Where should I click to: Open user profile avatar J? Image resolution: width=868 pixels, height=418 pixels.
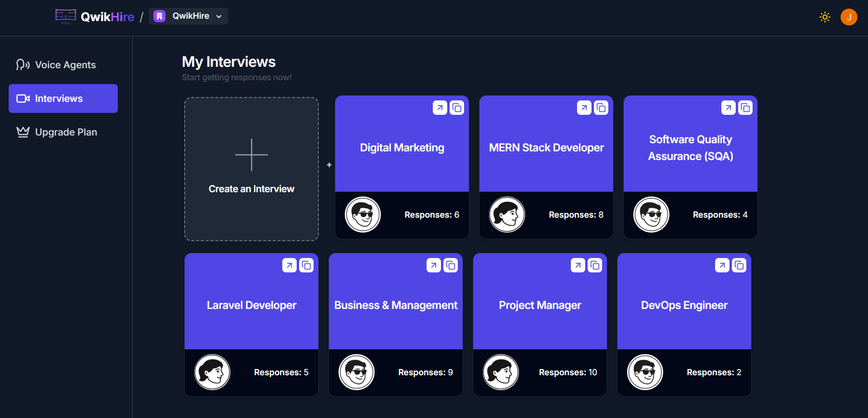coord(849,17)
